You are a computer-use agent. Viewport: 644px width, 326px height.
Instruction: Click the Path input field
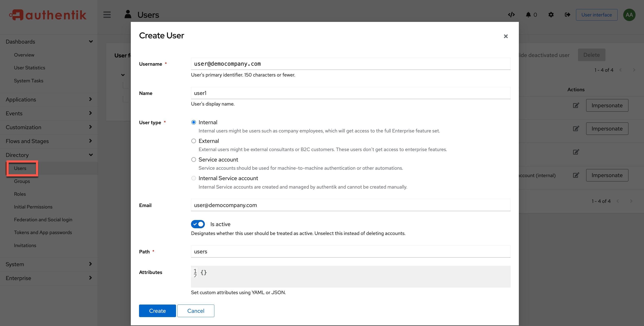click(351, 251)
